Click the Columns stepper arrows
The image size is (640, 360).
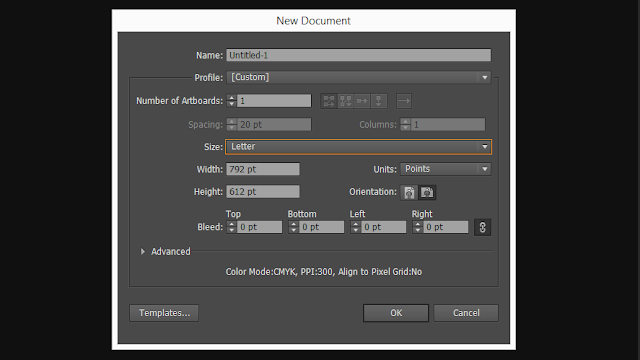[405, 124]
